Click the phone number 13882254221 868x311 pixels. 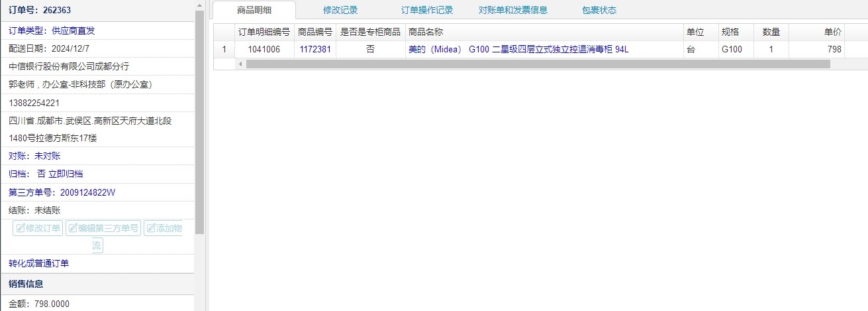pyautogui.click(x=34, y=103)
